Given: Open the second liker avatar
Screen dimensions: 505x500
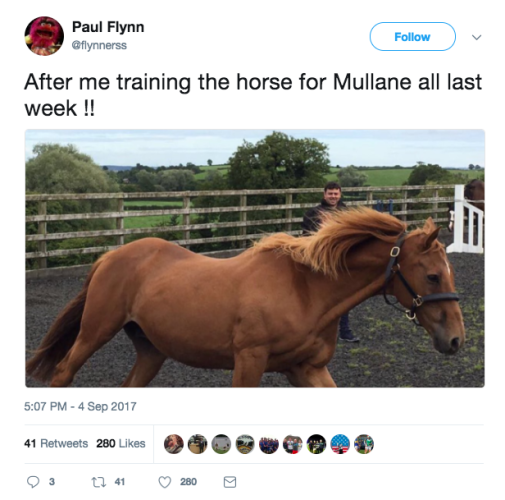Looking at the screenshot, I should pyautogui.click(x=197, y=444).
